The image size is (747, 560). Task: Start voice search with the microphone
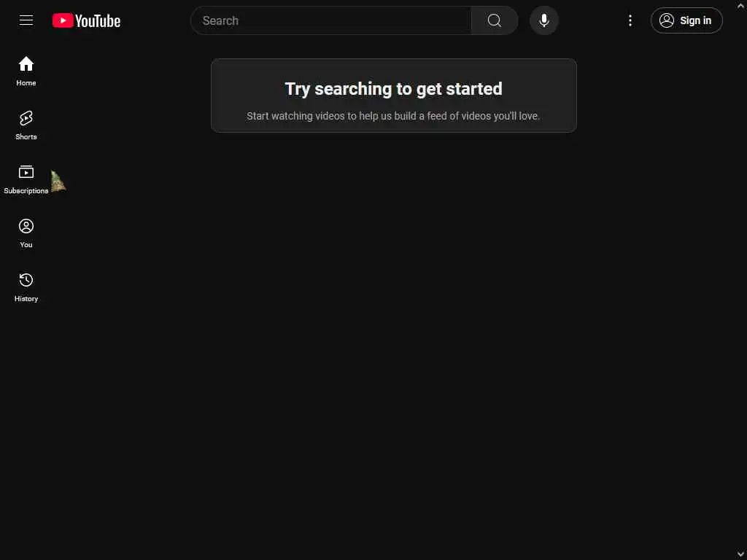[544, 20]
